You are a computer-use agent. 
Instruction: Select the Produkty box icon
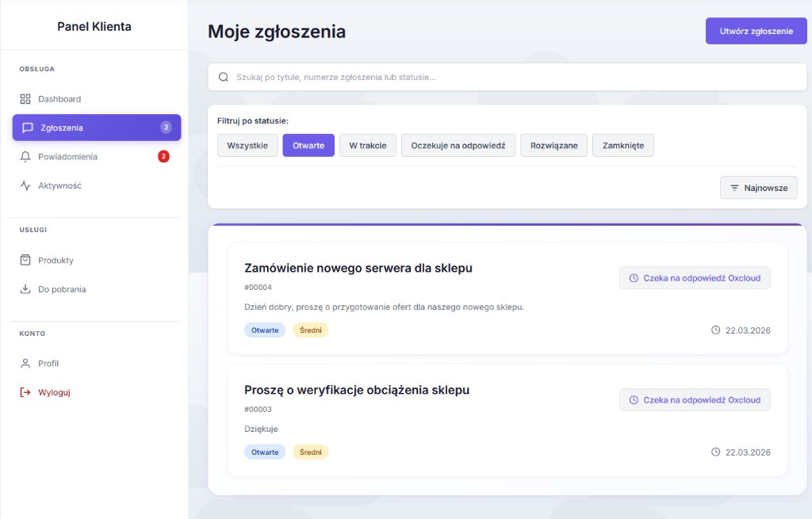[x=25, y=260]
